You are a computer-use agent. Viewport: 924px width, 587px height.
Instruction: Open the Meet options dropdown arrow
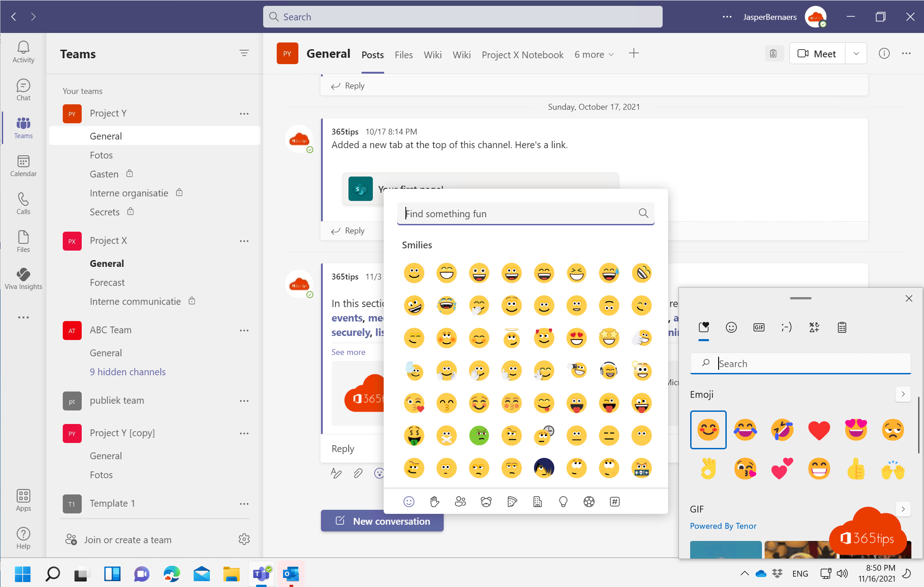coord(856,54)
